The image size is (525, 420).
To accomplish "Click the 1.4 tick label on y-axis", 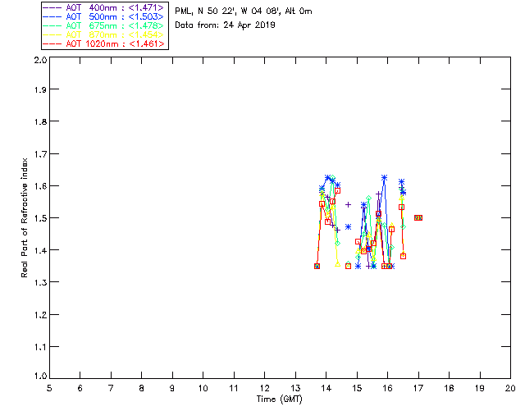I will tap(40, 250).
